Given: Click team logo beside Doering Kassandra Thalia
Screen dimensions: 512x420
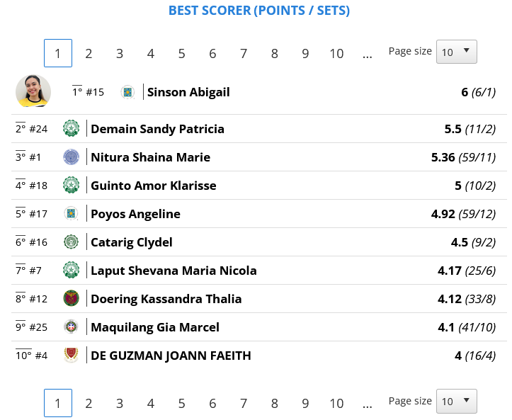Looking at the screenshot, I should [x=72, y=298].
